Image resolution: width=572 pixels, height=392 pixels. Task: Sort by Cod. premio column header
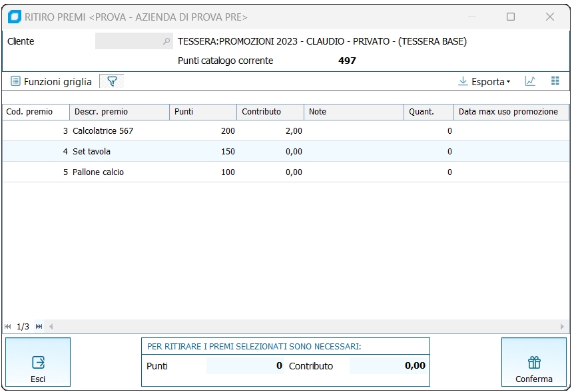(x=36, y=112)
